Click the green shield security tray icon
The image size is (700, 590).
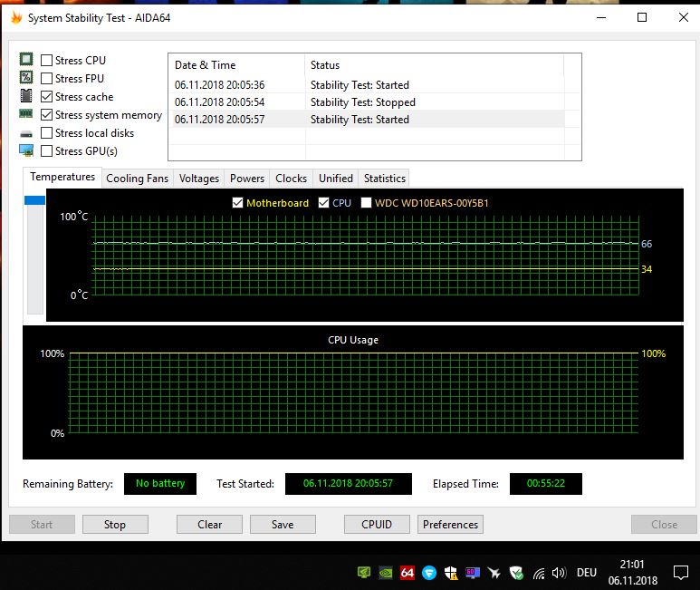516,573
